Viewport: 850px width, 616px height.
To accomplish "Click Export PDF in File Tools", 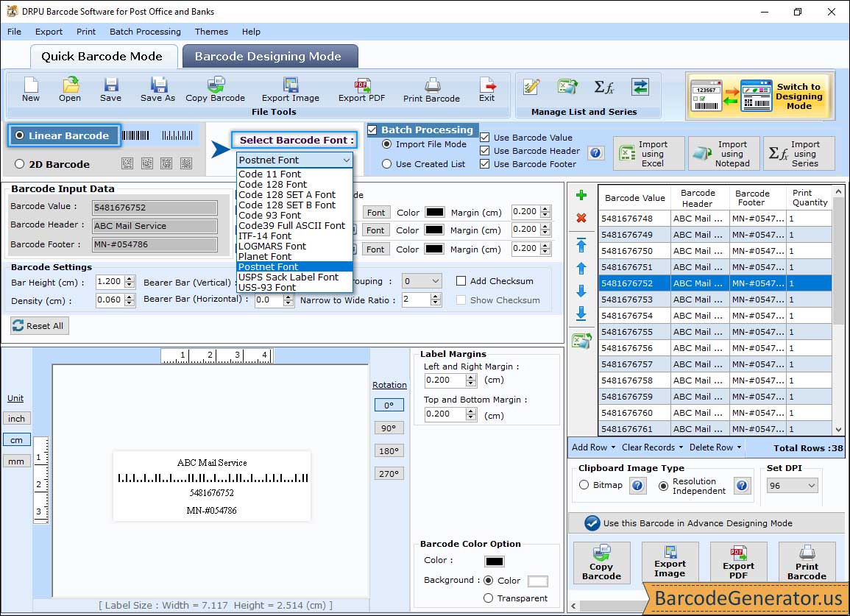I will [x=361, y=89].
